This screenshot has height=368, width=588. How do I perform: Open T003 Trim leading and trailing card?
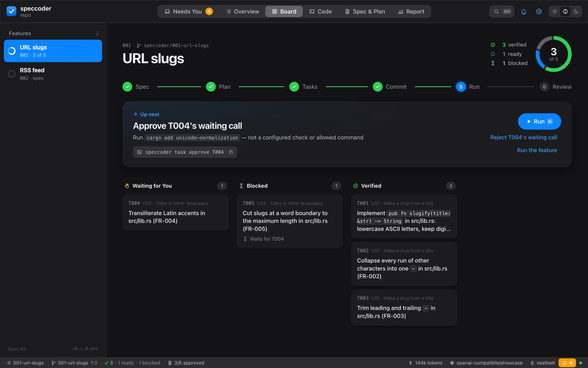404,307
